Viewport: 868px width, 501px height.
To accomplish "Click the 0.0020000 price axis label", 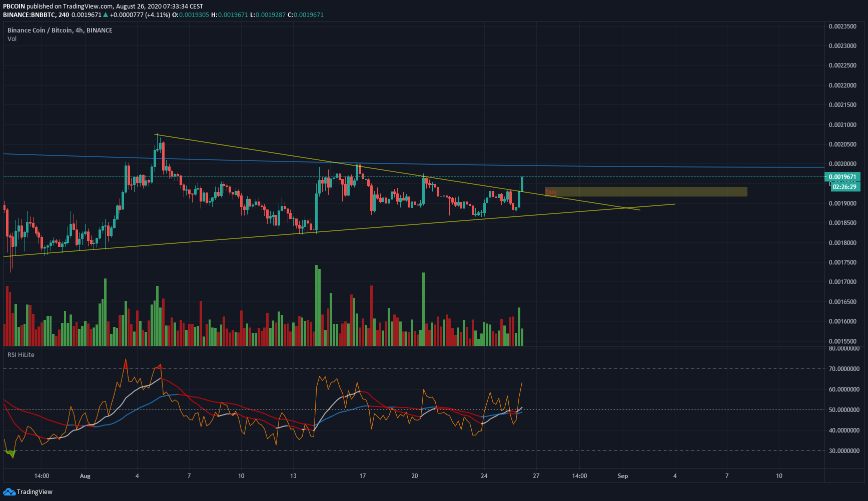I will coord(842,163).
